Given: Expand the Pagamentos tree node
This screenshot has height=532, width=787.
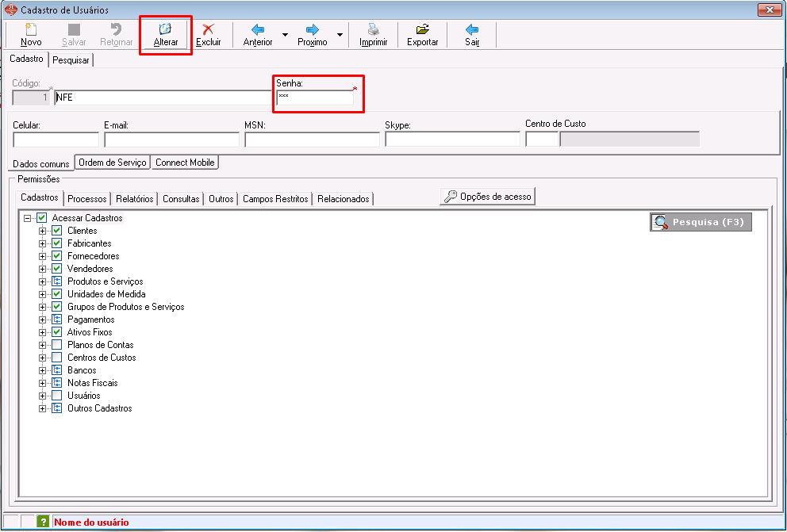Looking at the screenshot, I should point(42,320).
